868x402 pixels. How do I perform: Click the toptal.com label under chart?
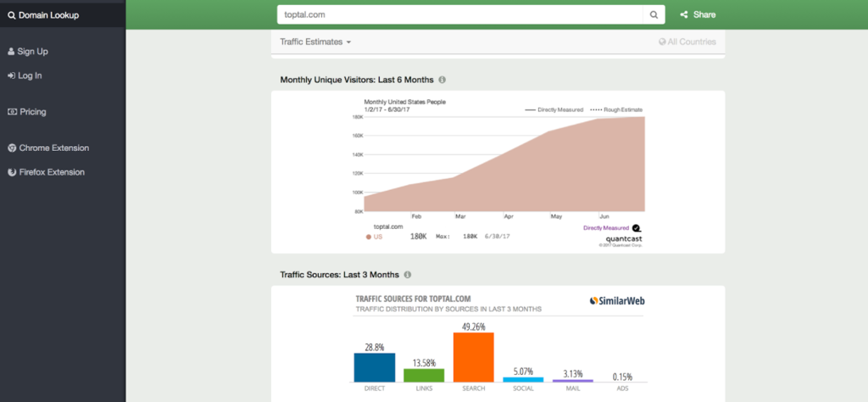pos(388,226)
